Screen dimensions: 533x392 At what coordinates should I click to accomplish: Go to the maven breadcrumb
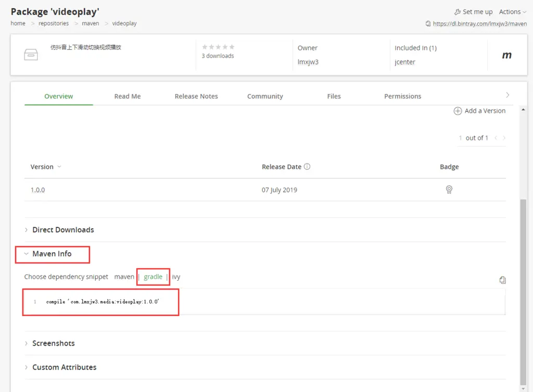coord(91,23)
